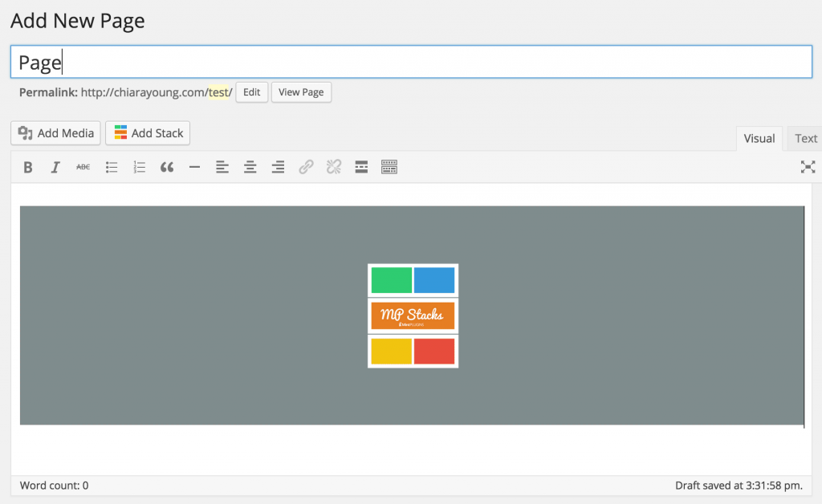Click the 'Permalink:' label
This screenshot has width=822, height=504.
(x=48, y=92)
